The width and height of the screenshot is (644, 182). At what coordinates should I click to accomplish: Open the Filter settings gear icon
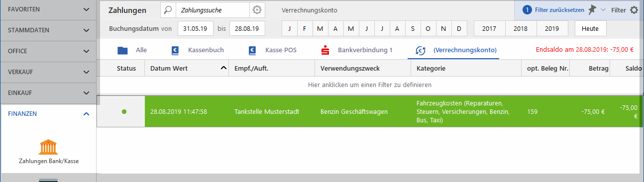(634, 10)
